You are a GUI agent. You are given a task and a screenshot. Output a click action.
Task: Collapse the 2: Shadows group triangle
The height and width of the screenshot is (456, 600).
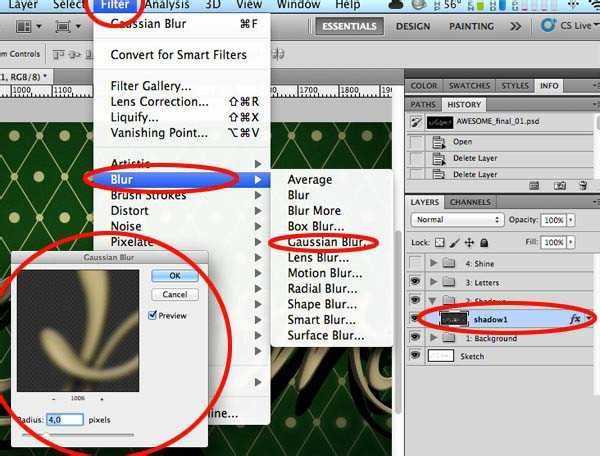click(x=433, y=301)
